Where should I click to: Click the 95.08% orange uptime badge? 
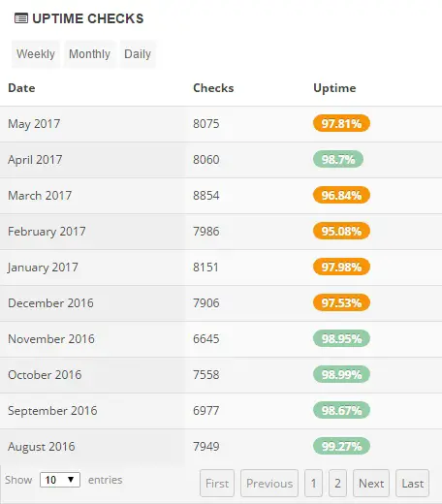point(341,231)
